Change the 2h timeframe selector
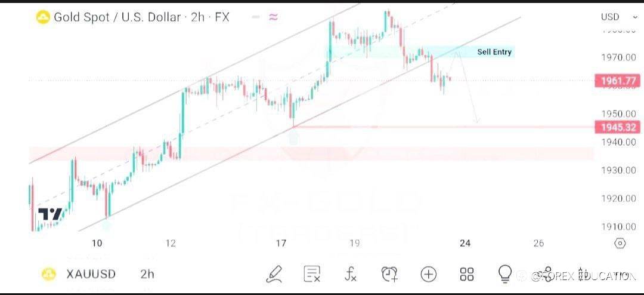This screenshot has width=644, height=295. (x=147, y=274)
